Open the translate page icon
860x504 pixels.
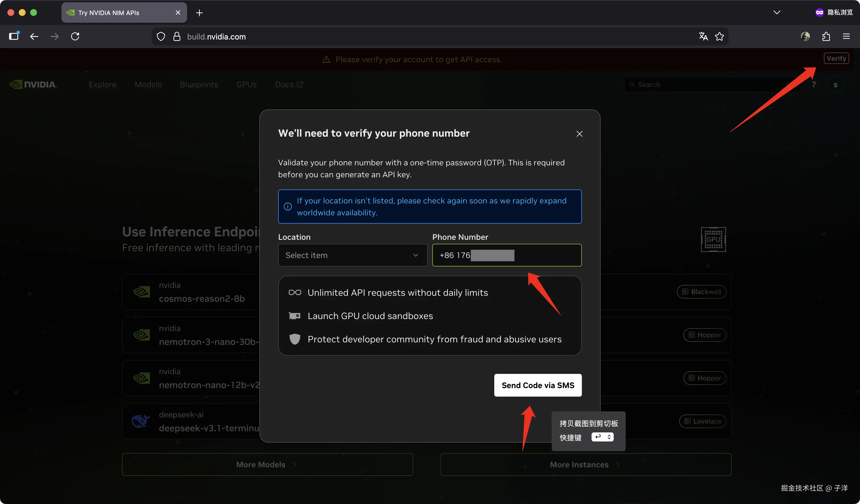coord(703,36)
